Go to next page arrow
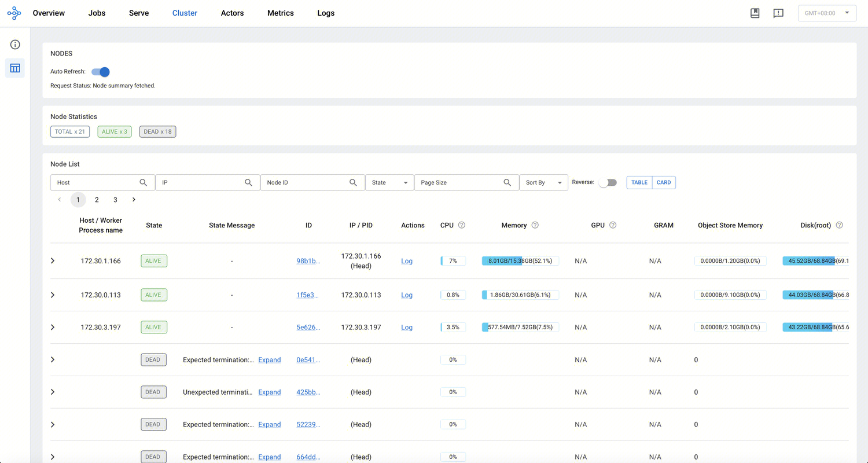Image resolution: width=868 pixels, height=463 pixels. pos(134,200)
